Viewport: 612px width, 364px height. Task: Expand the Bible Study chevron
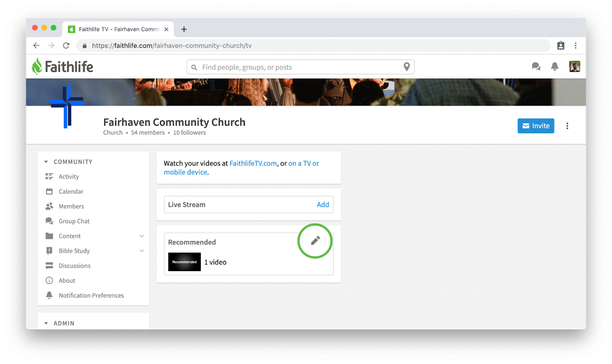(142, 251)
